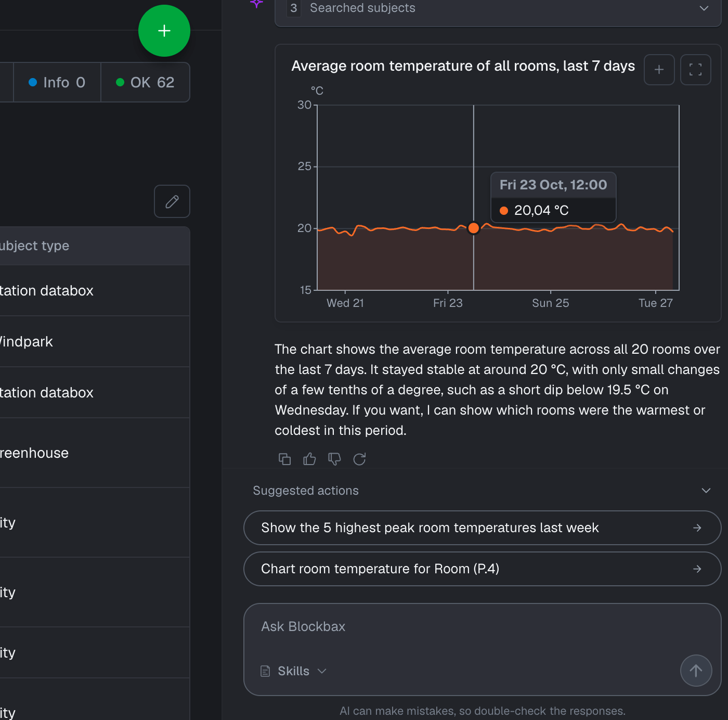
Task: Click the Windpark row in the table
Action: click(95, 341)
